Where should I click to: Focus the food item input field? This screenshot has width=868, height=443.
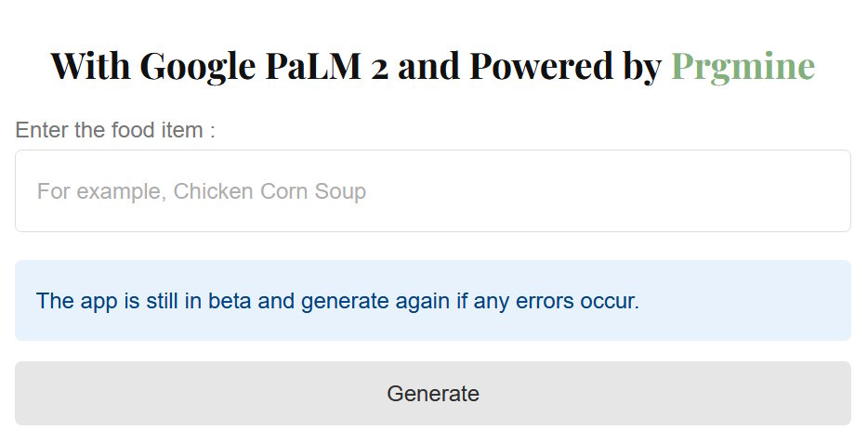tap(433, 191)
